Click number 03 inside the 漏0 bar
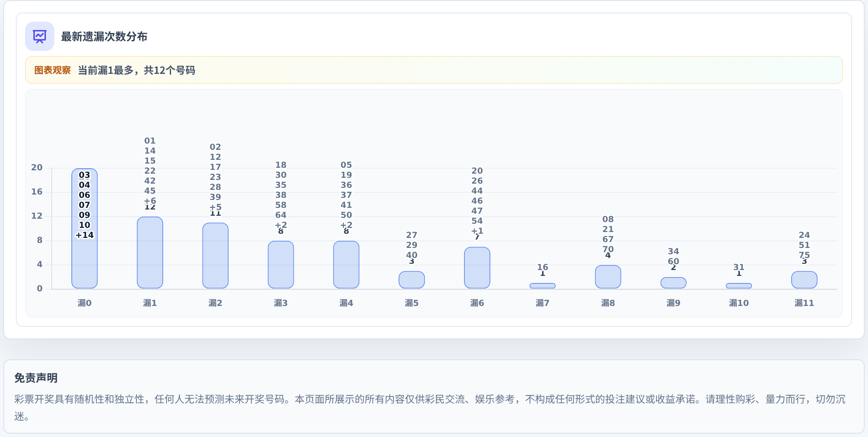This screenshot has width=868, height=437. [84, 175]
